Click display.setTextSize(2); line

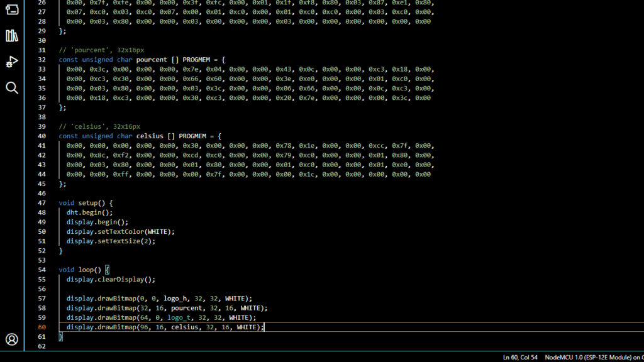[111, 241]
